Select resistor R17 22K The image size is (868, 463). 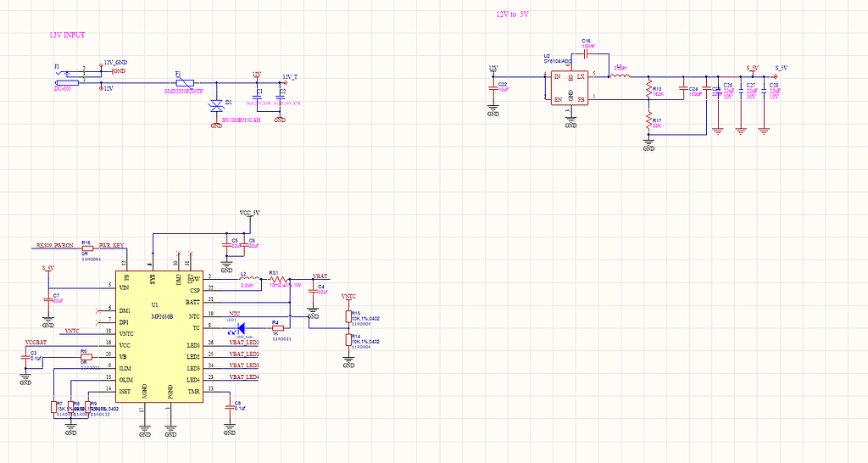coord(648,123)
